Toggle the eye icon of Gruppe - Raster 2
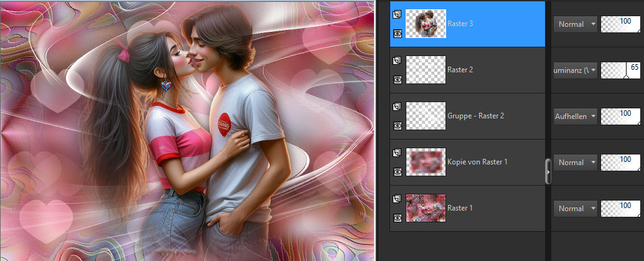 click(397, 126)
